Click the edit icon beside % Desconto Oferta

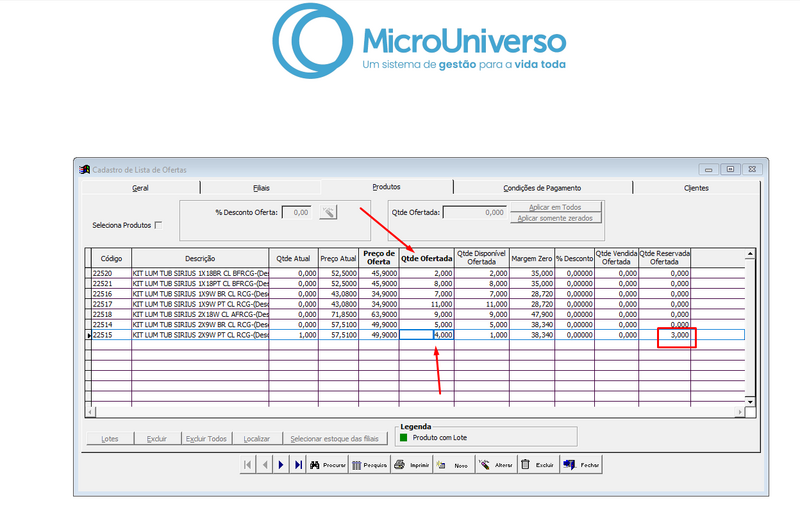tap(328, 212)
